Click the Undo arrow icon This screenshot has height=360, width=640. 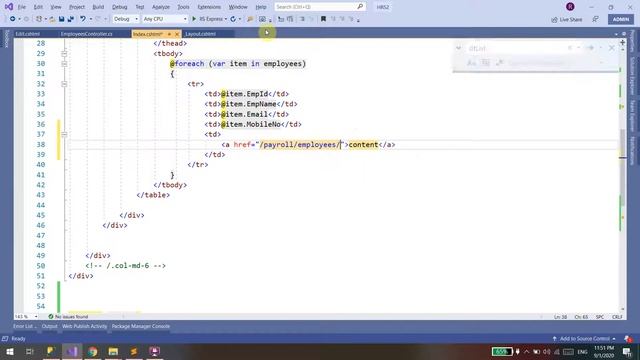coord(83,19)
